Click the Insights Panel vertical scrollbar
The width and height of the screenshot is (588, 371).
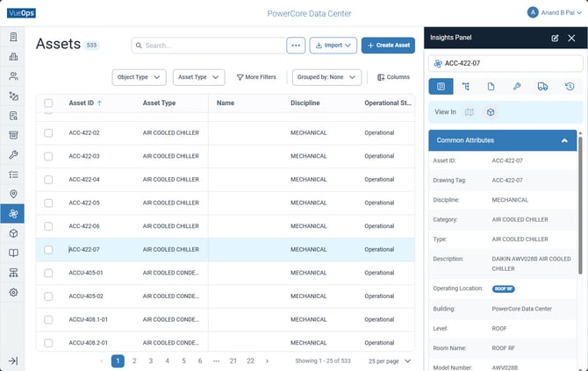[580, 205]
